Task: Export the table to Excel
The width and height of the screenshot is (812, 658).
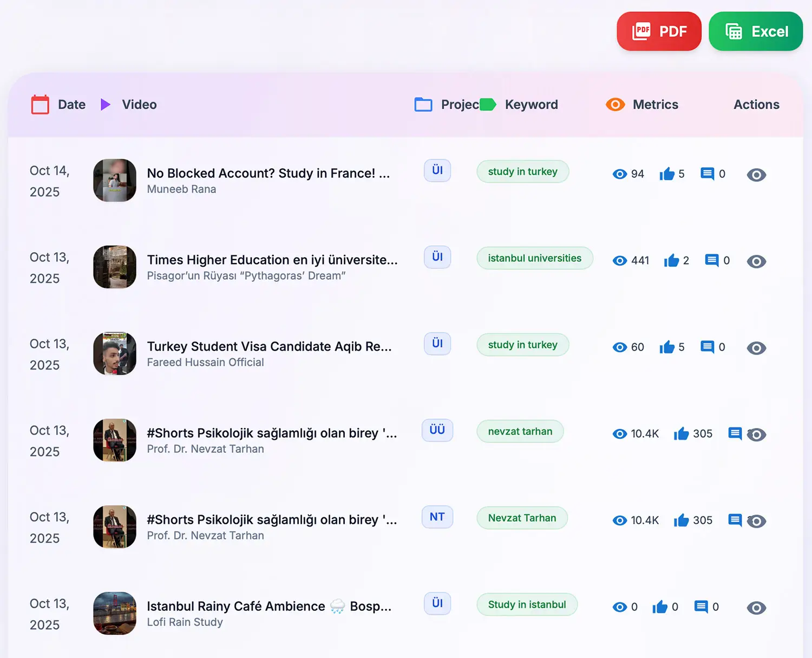Action: [x=756, y=31]
